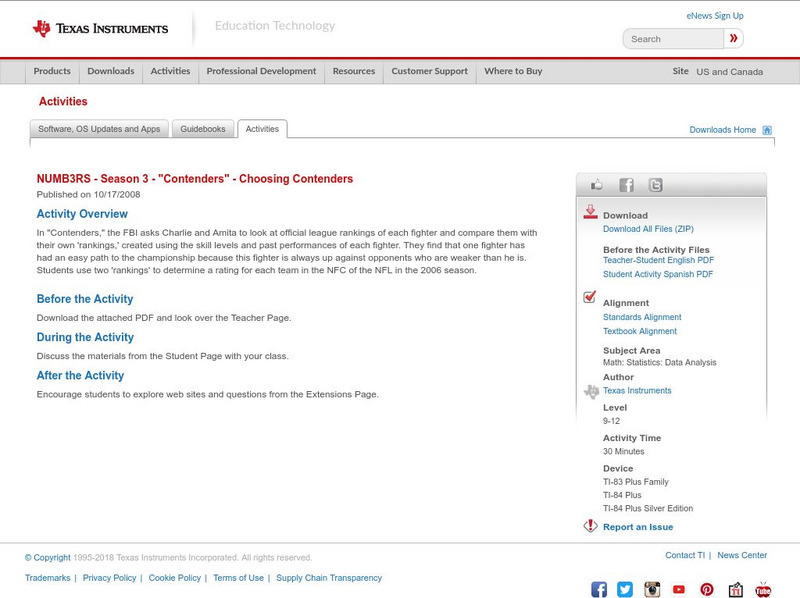Switch to Software, OS Updates and Apps tab
The height and width of the screenshot is (598, 800).
[99, 129]
